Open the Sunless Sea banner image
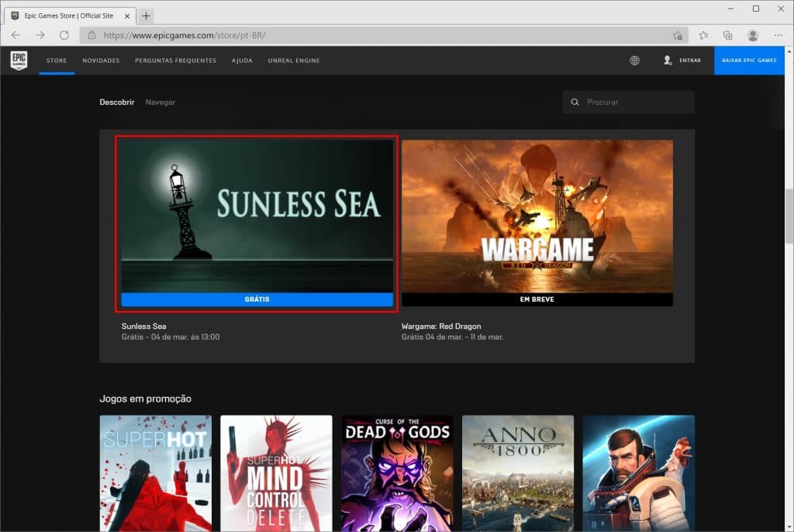This screenshot has height=532, width=794. click(257, 216)
